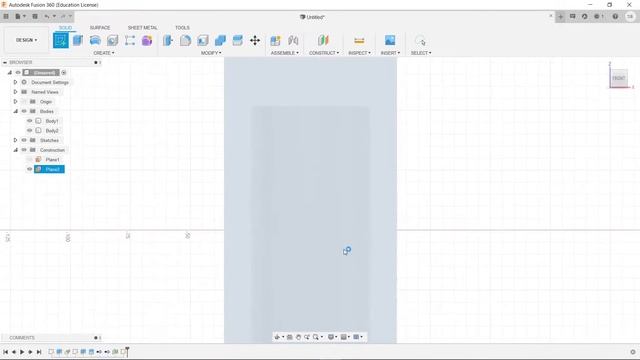Select the purple Create Form icon
Screen dimensions: 640x360
tap(147, 40)
